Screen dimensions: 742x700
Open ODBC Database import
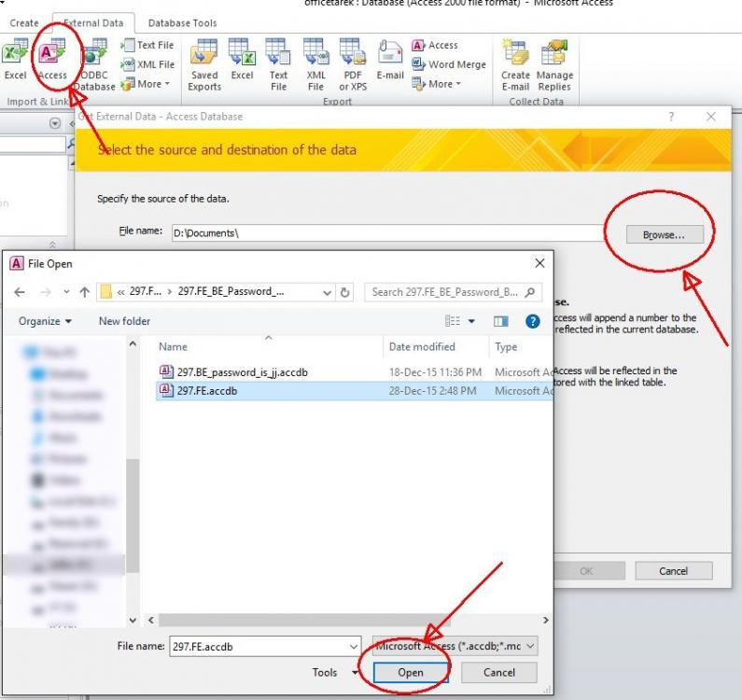tap(95, 64)
